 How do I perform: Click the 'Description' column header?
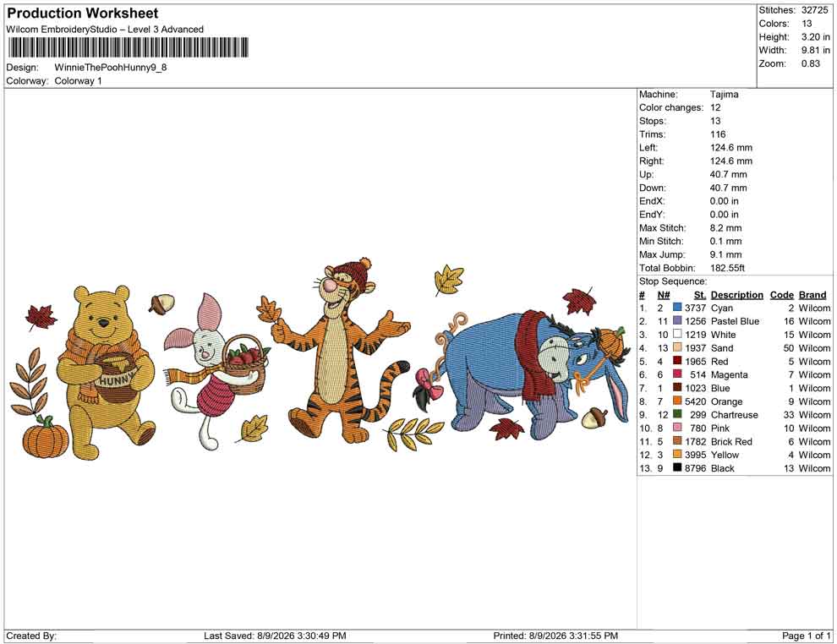[737, 295]
